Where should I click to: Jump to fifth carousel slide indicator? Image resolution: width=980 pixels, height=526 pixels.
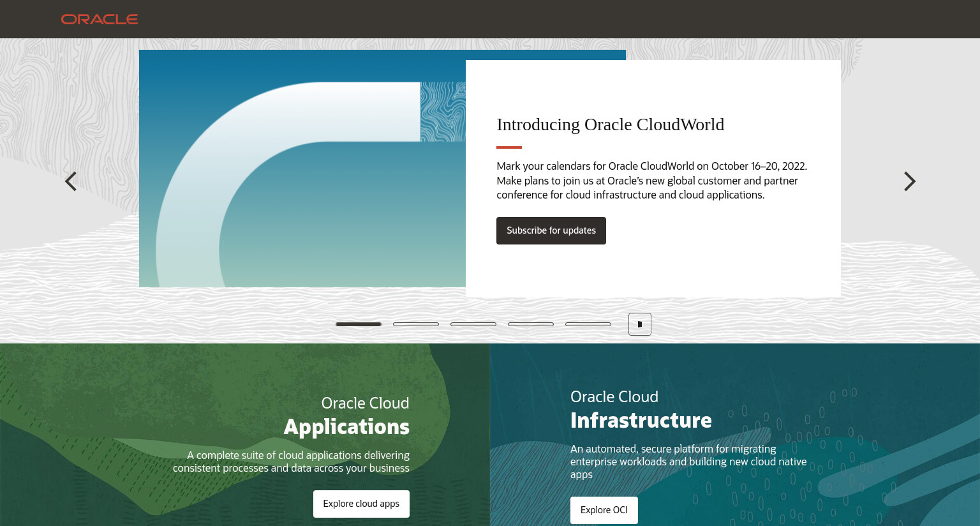tap(588, 324)
